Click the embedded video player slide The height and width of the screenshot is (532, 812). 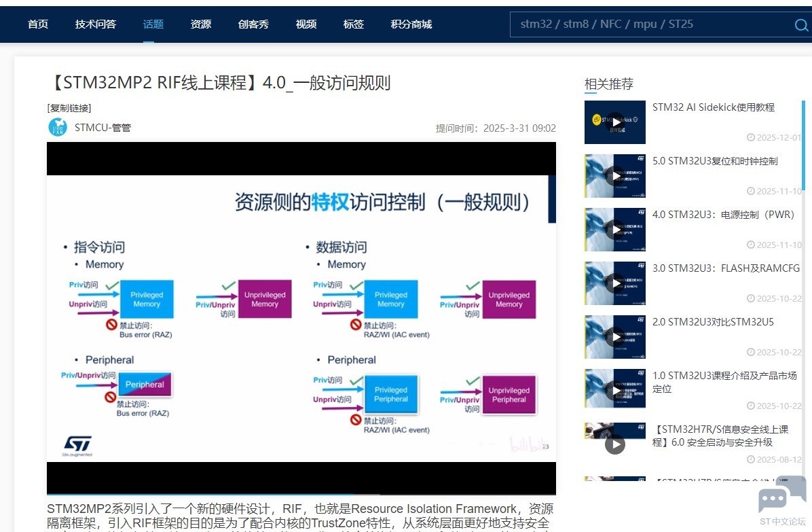(301, 318)
